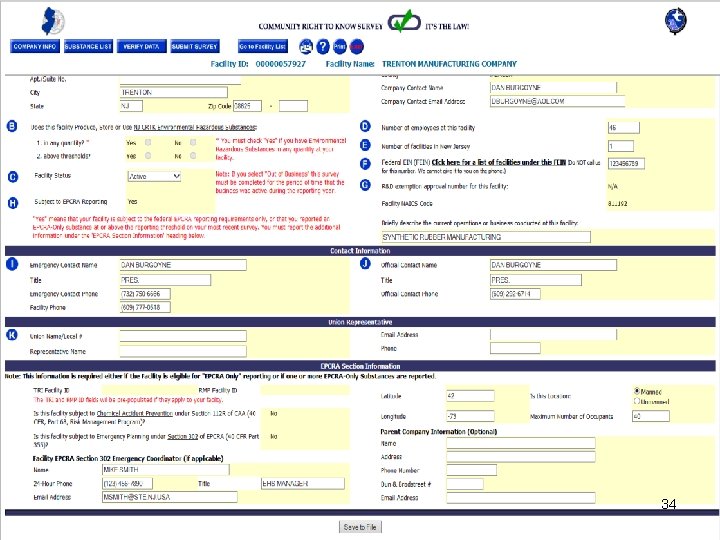The width and height of the screenshot is (720, 540).
Task: Click the Go to Facility List button
Action: 263,46
